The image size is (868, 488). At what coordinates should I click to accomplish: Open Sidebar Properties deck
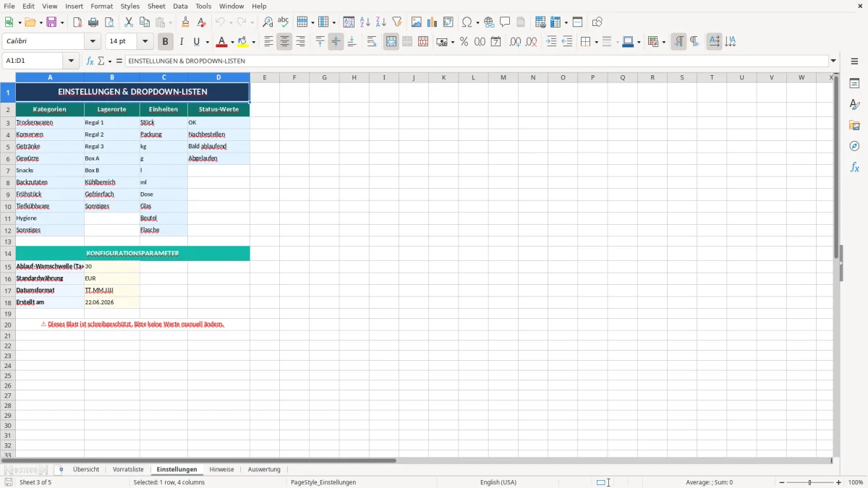854,84
